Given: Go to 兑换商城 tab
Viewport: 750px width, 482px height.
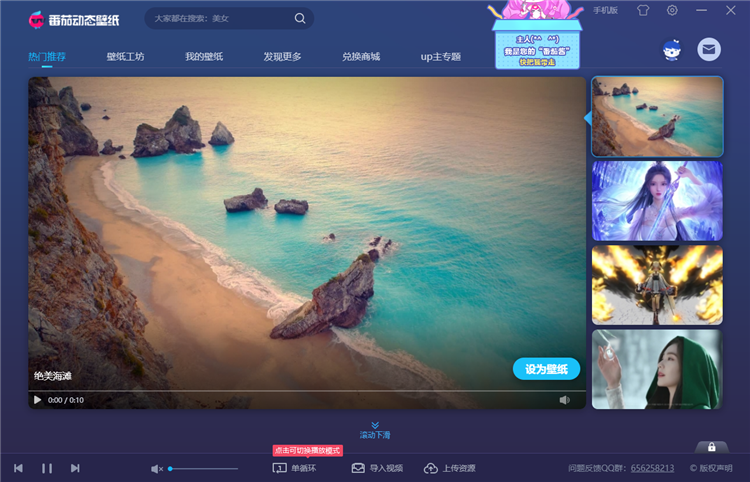Looking at the screenshot, I should click(361, 56).
